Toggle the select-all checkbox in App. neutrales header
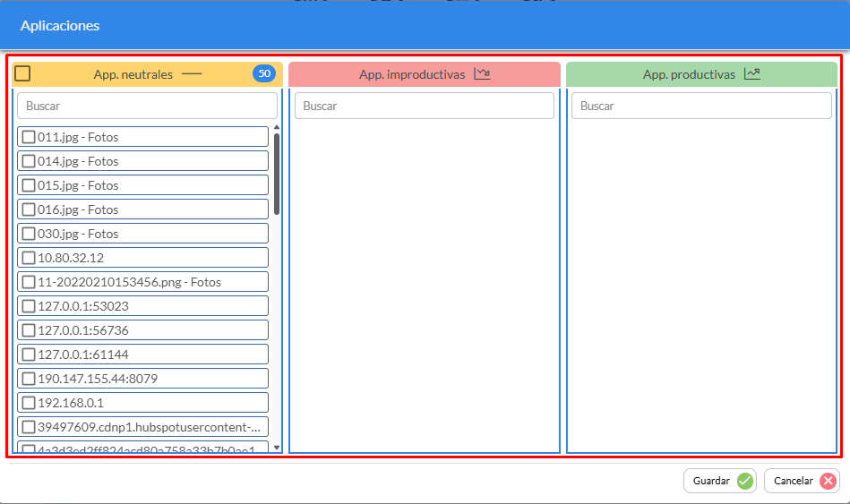This screenshot has width=850, height=504. pyautogui.click(x=23, y=74)
